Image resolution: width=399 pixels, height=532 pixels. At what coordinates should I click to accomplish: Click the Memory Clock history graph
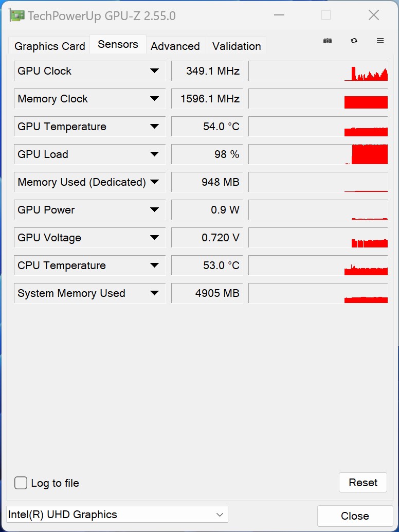(318, 99)
